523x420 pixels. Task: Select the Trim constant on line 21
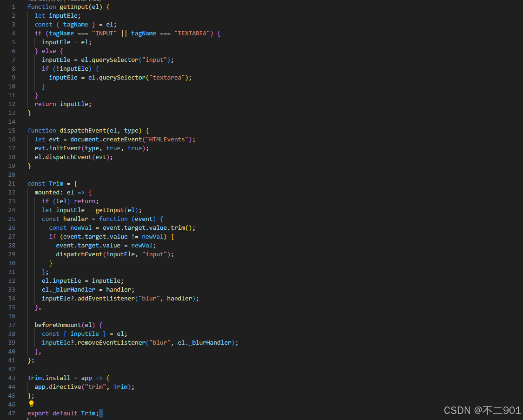pyautogui.click(x=56, y=183)
